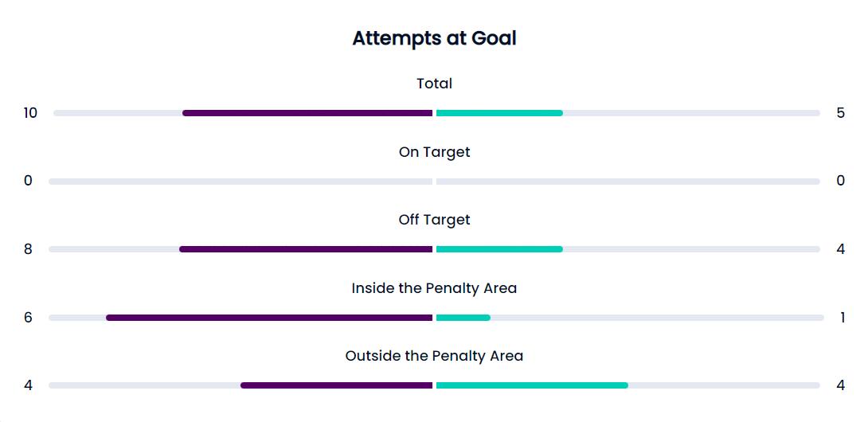Screen dimensions: 868x422
Task: Click the empty left On Target bar
Action: [x=240, y=182]
